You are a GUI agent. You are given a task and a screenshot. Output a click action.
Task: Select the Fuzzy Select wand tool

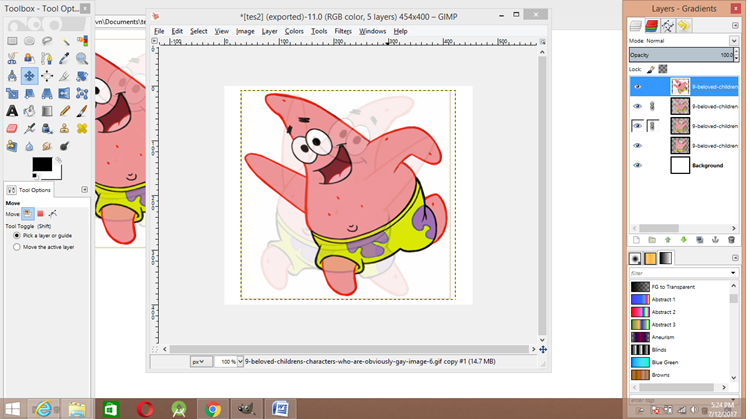click(x=65, y=41)
